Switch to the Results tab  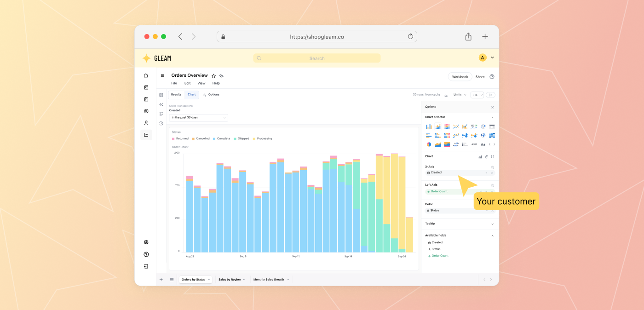tap(176, 95)
